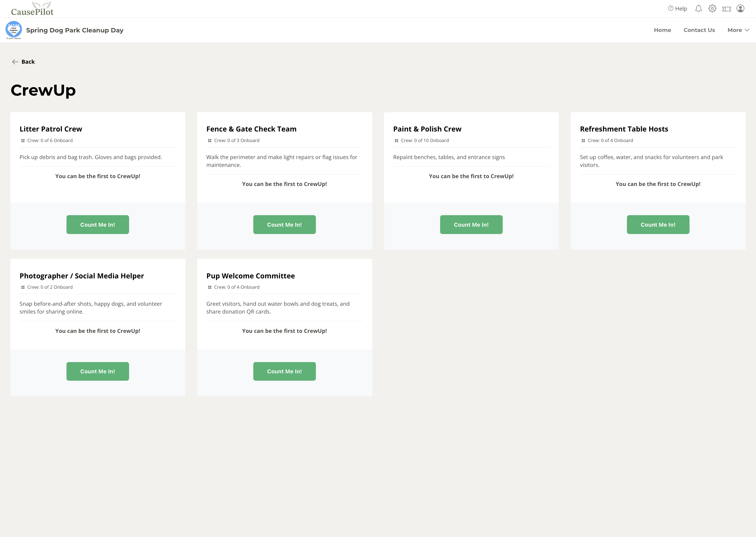Click the notifications bell icon
The image size is (756, 537).
(x=698, y=9)
